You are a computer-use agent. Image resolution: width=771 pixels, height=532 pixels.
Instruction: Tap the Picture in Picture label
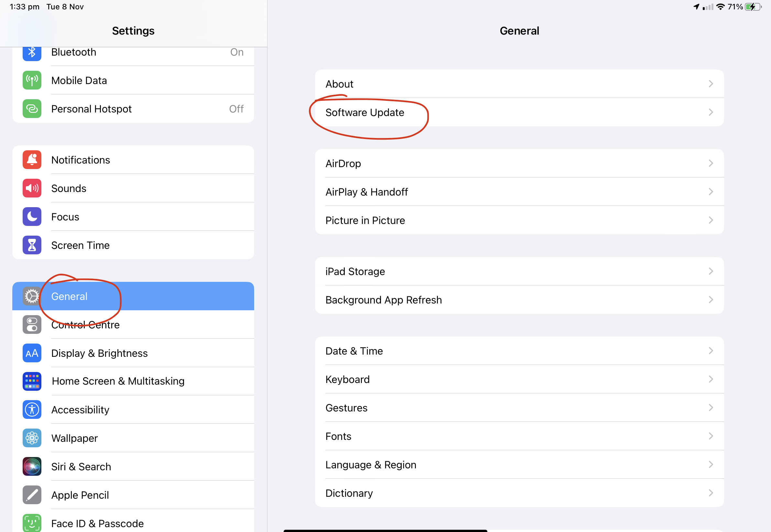coord(365,220)
